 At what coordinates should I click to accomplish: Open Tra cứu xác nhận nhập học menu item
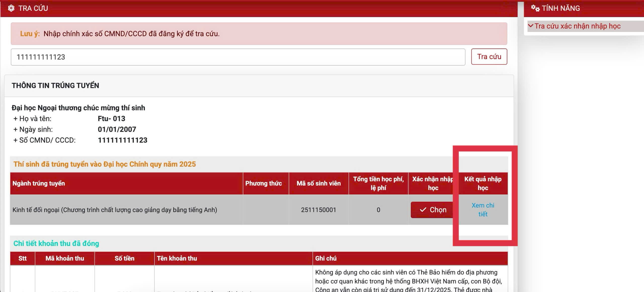577,26
